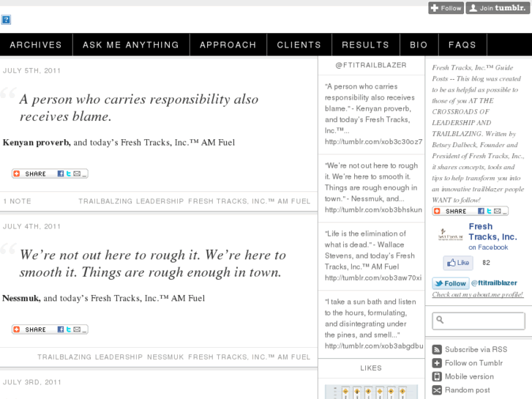Click Fresh Tracks AM Fuel tag on July 5th post
Image resolution: width=532 pixels, height=399 pixels.
coord(250,201)
